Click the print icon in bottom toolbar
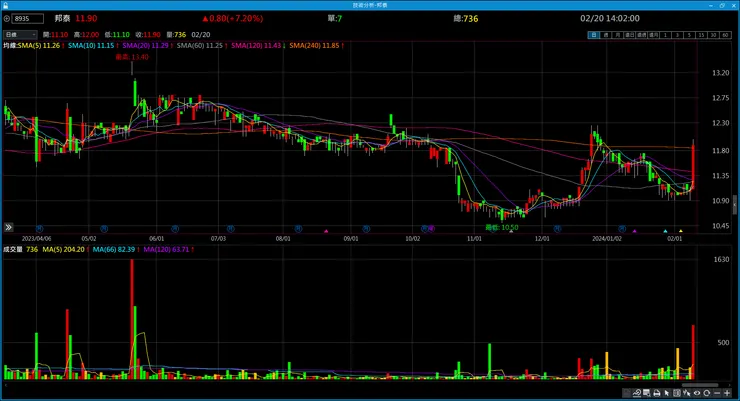Image resolution: width=740 pixels, height=401 pixels. pos(656,393)
